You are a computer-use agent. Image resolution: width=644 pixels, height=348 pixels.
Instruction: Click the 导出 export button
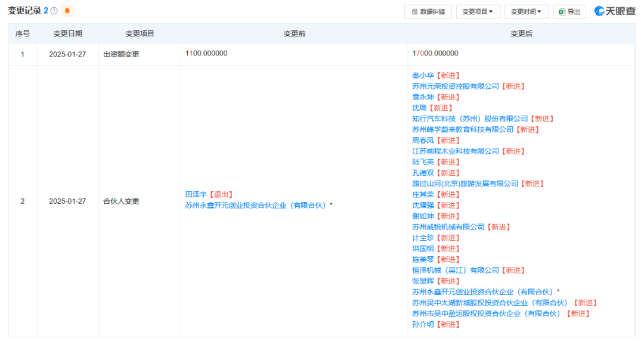pyautogui.click(x=569, y=11)
